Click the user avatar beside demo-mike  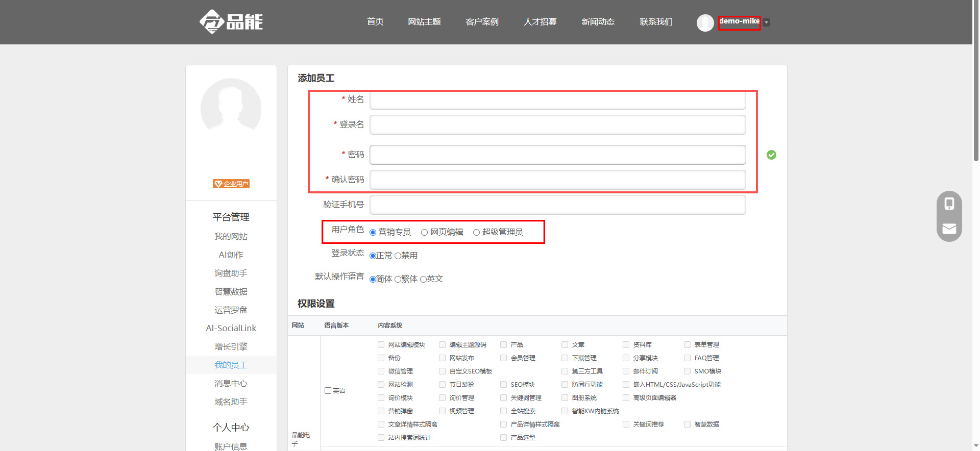705,22
